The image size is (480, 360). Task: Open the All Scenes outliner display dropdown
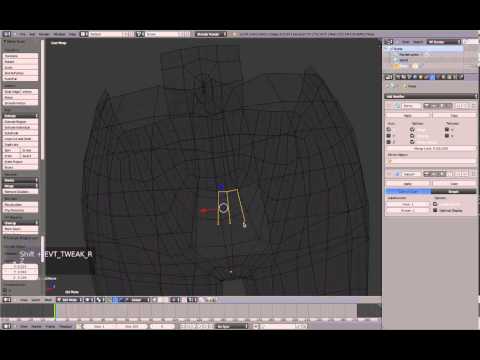[444, 42]
